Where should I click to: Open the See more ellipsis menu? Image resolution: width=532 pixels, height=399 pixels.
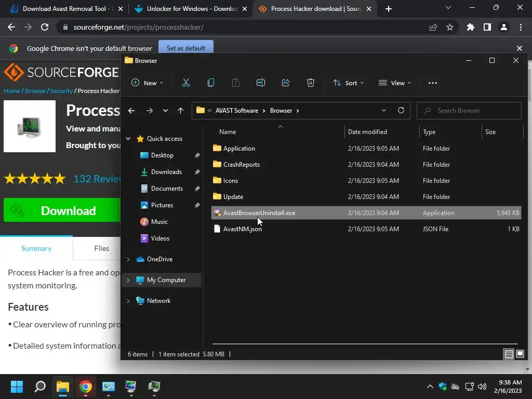tap(433, 83)
